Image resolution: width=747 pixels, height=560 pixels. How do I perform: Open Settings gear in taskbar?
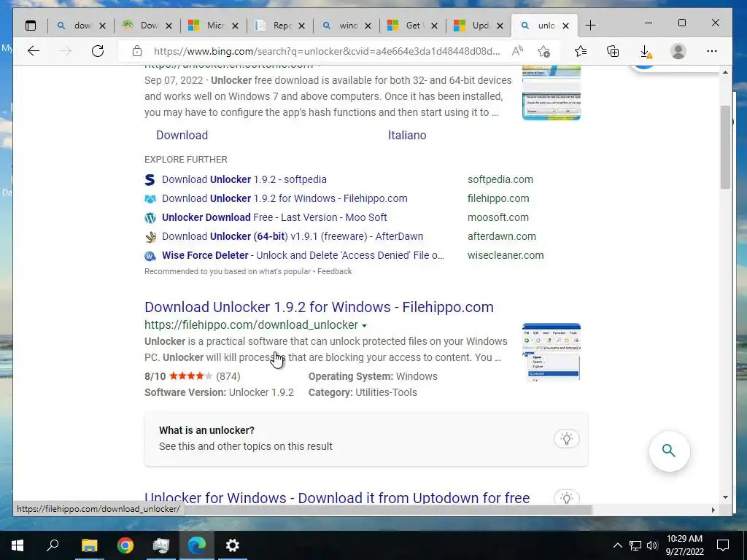click(x=233, y=545)
